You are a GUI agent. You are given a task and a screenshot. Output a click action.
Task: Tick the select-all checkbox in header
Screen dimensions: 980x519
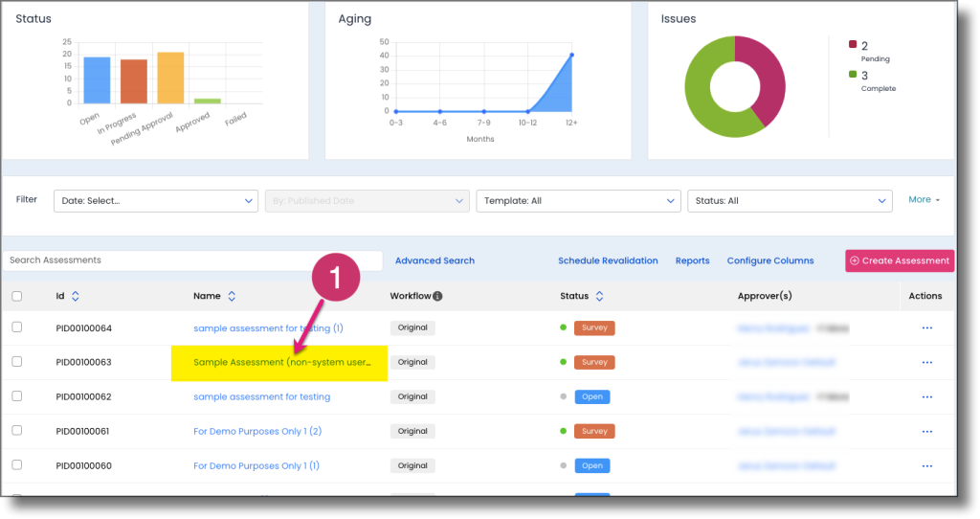pos(17,297)
